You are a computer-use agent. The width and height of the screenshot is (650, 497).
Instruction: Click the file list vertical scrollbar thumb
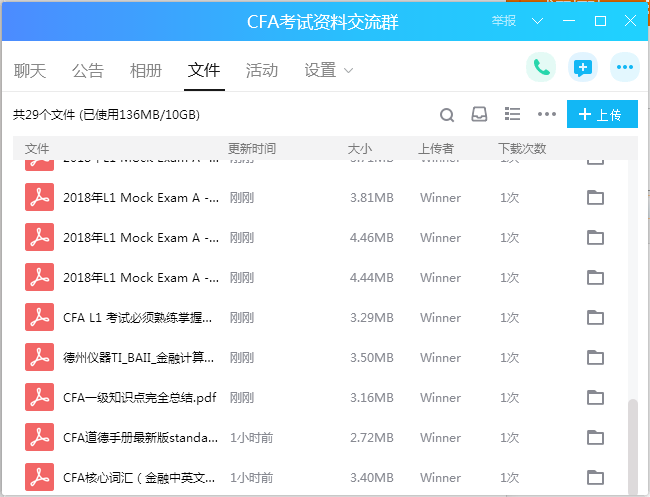click(x=633, y=447)
